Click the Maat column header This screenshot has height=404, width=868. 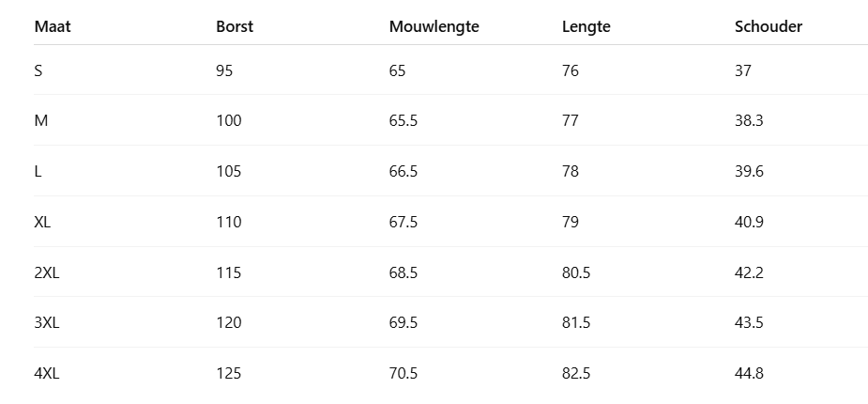click(53, 26)
